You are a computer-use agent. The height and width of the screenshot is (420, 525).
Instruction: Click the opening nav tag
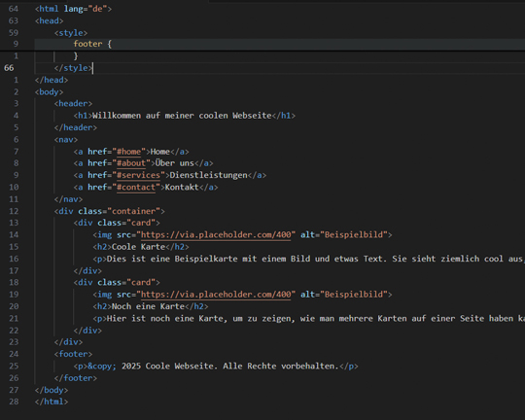click(x=66, y=140)
